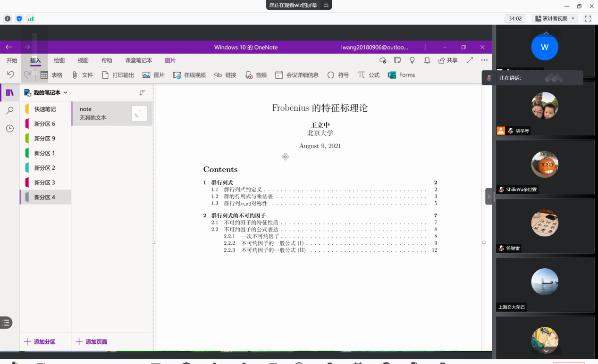Click the Table (表格) insert icon
Screen dimensions: 598x364
click(44, 75)
